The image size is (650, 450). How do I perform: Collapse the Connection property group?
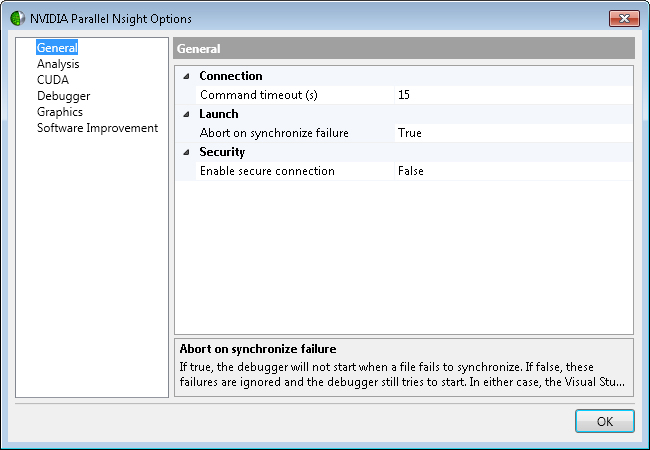(185, 76)
